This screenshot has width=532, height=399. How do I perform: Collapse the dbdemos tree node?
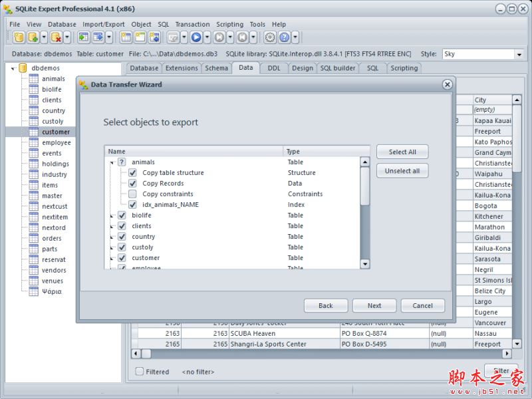pyautogui.click(x=13, y=68)
